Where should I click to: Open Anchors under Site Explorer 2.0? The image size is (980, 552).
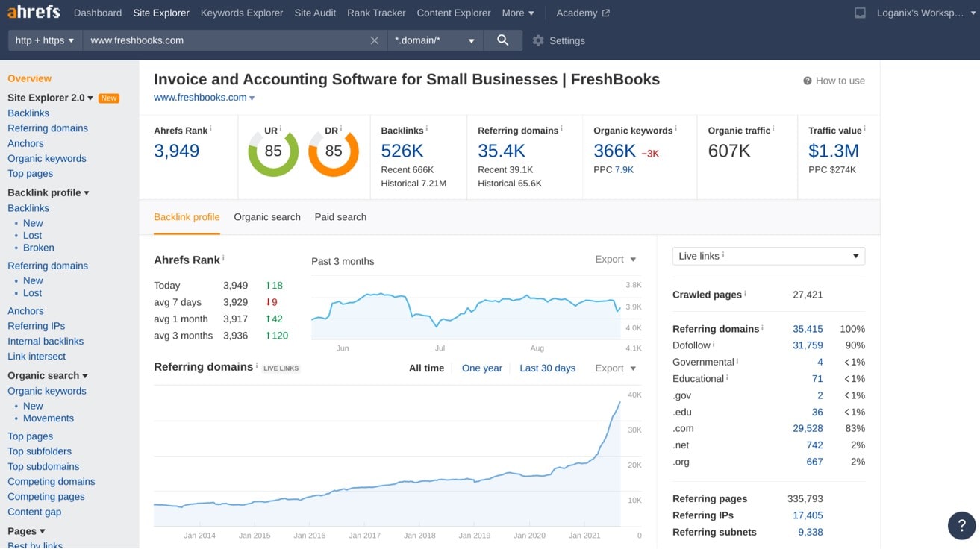pyautogui.click(x=25, y=143)
